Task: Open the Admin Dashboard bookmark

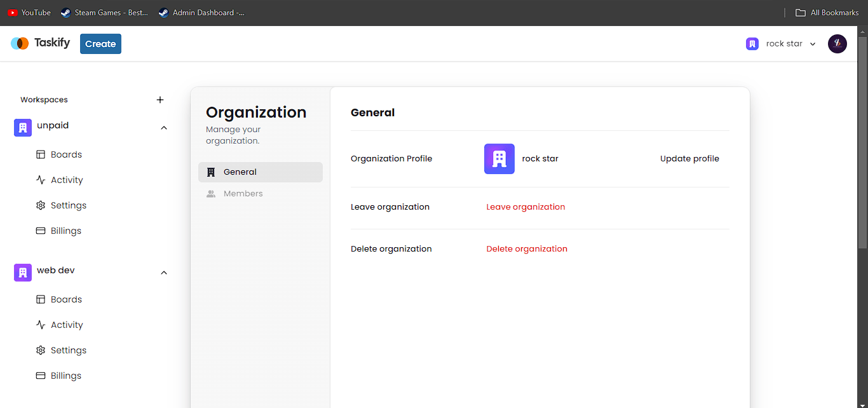Action: click(201, 13)
